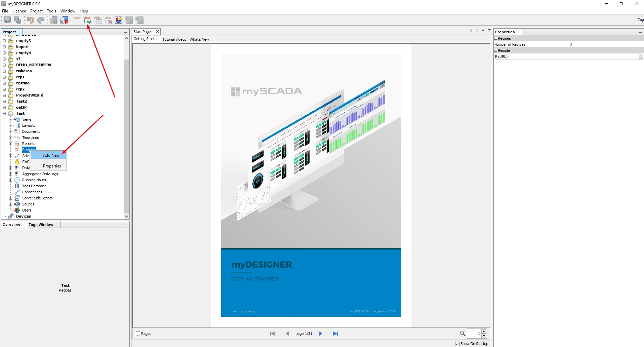Select the Views node icon

click(x=17, y=119)
